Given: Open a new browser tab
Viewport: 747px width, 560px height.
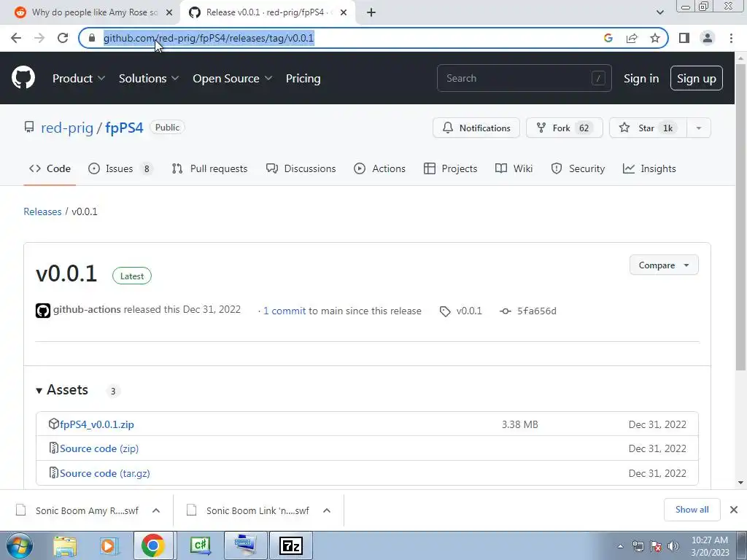Looking at the screenshot, I should pos(371,12).
